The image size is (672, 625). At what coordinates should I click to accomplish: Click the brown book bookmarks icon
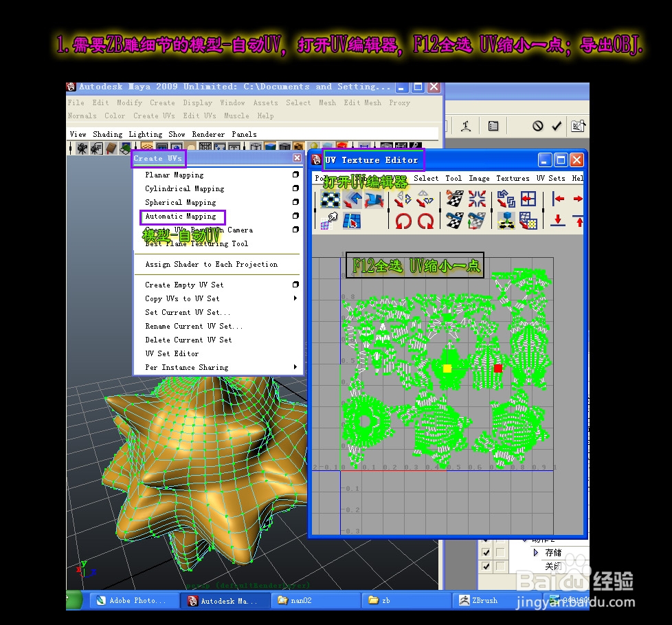click(111, 149)
